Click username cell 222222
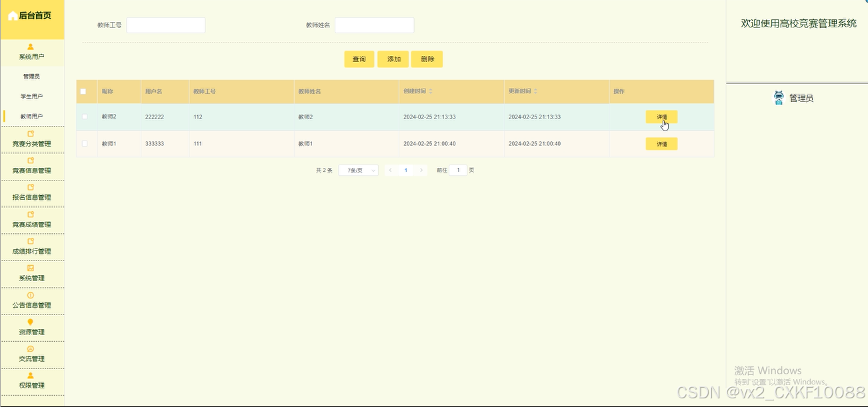Image resolution: width=868 pixels, height=407 pixels. tap(155, 117)
